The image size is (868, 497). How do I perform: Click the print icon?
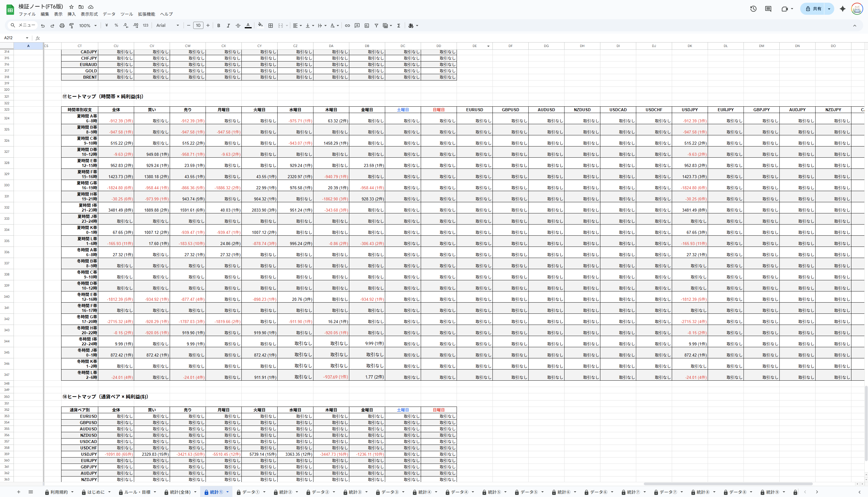[x=62, y=26]
